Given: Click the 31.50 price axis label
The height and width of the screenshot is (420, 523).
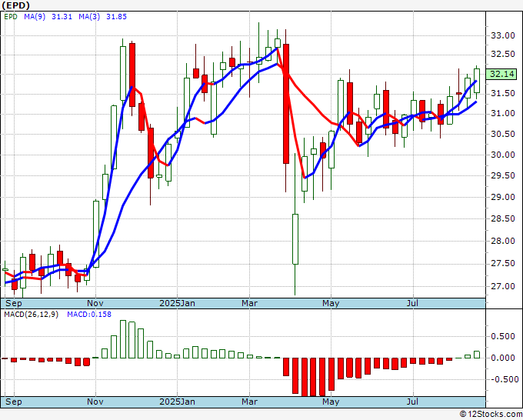Looking at the screenshot, I should (x=503, y=94).
